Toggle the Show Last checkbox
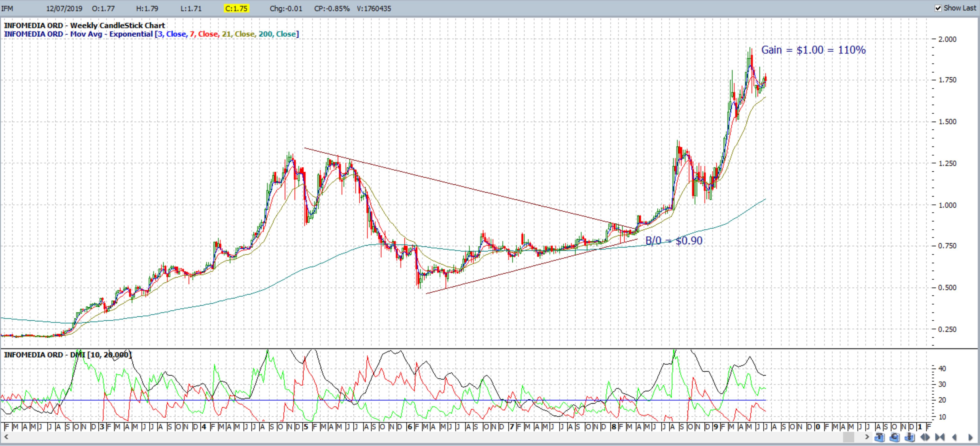980x446 pixels. click(x=938, y=8)
